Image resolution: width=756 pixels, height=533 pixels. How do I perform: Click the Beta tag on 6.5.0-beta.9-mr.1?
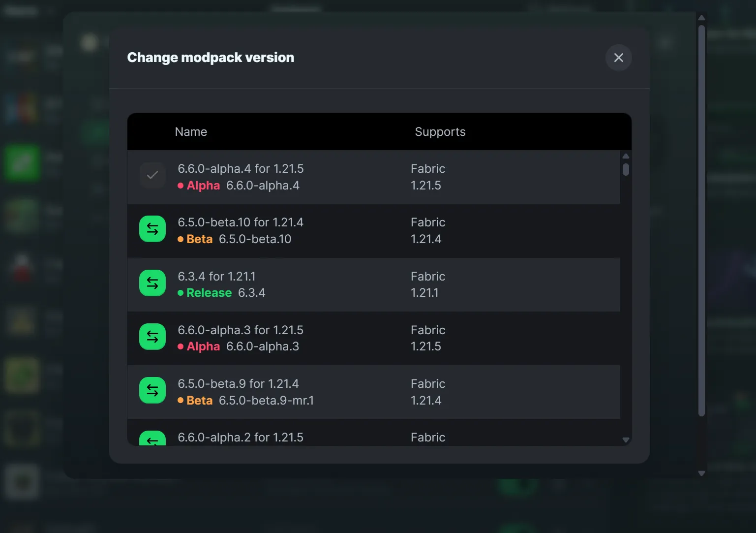(199, 401)
